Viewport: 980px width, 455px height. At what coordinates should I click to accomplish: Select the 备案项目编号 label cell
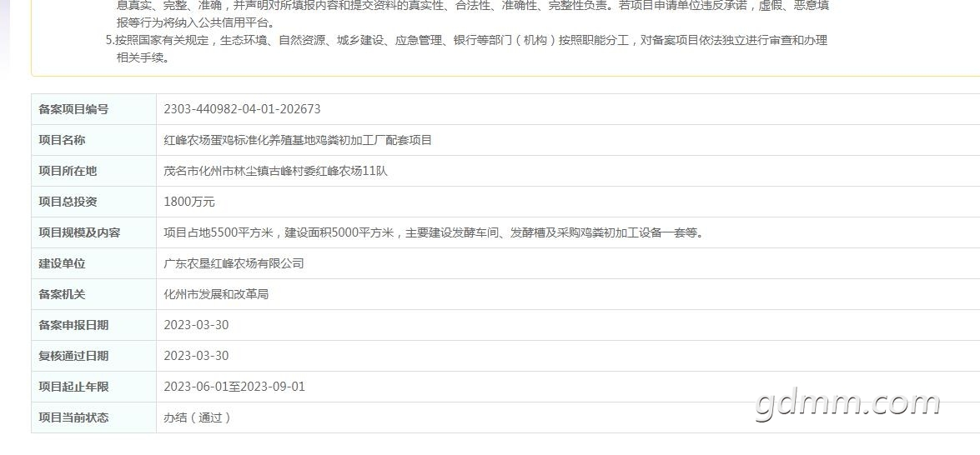[x=93, y=109]
